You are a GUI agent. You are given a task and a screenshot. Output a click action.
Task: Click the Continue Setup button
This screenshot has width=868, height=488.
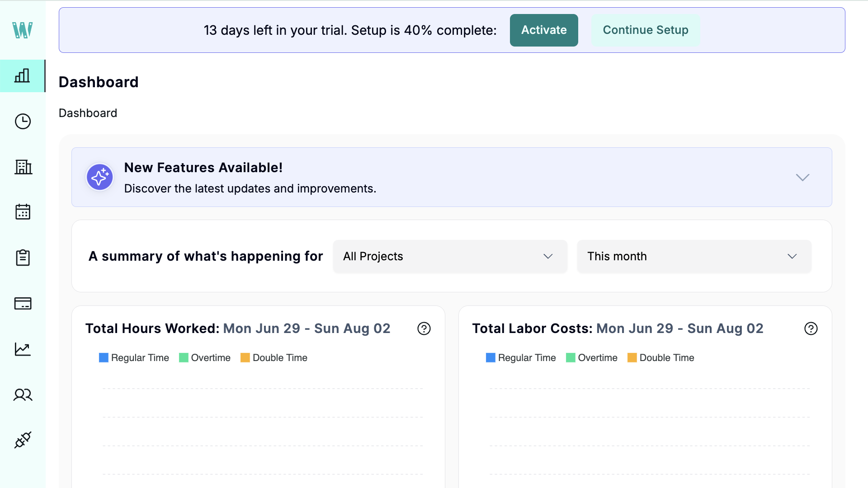(646, 30)
